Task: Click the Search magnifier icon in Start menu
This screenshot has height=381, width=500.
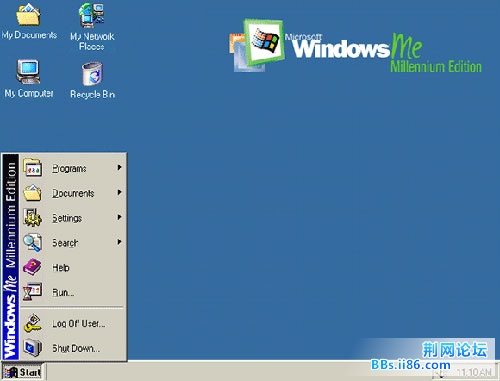Action: (x=32, y=242)
